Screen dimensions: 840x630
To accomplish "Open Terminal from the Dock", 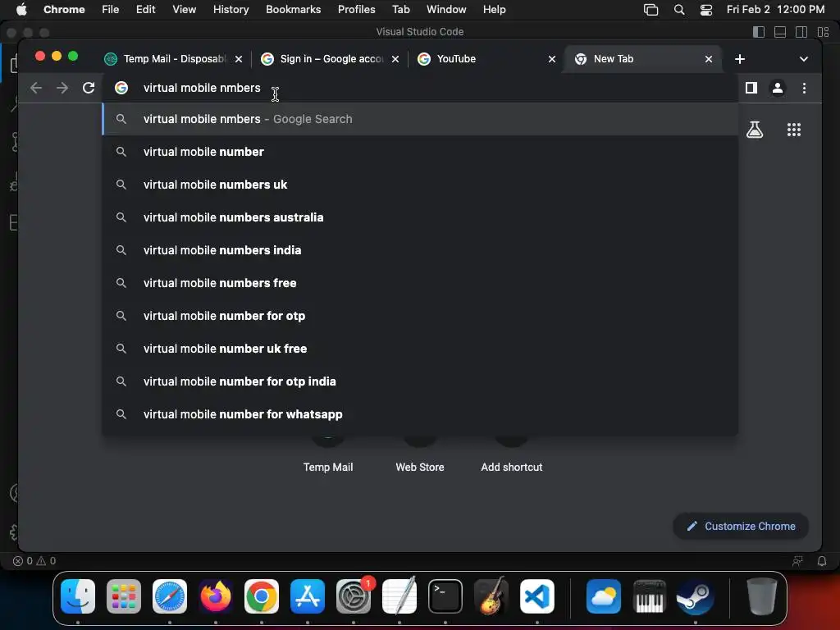I will pos(445,596).
